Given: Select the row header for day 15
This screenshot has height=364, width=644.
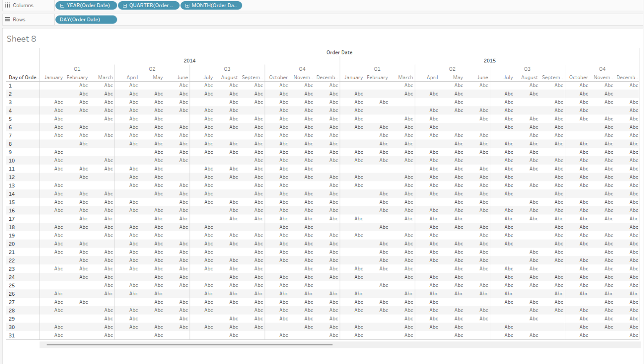Looking at the screenshot, I should tap(12, 202).
